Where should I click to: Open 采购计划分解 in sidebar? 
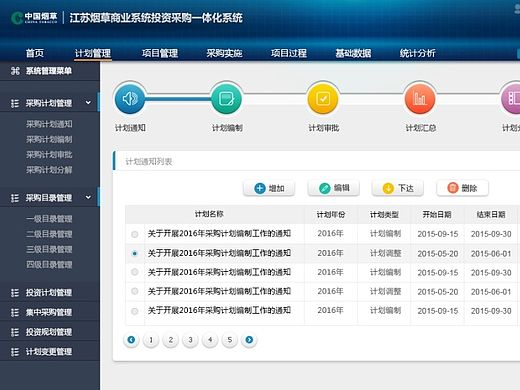click(49, 170)
